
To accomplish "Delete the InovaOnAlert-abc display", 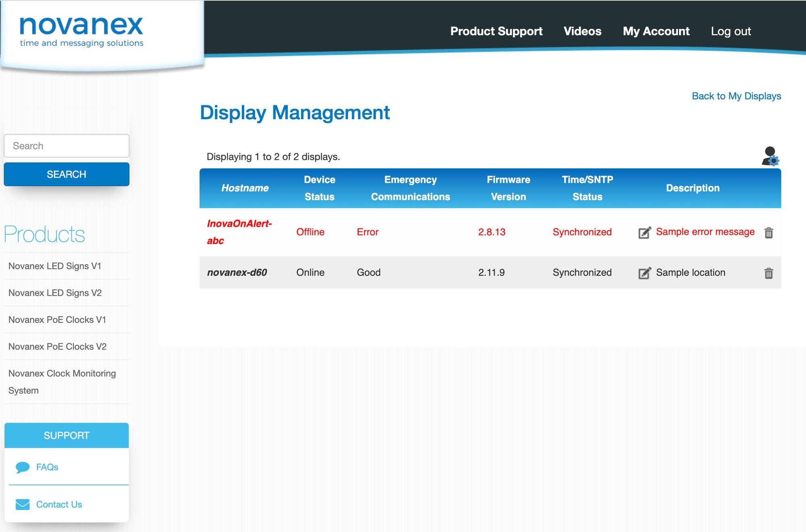I will 769,232.
